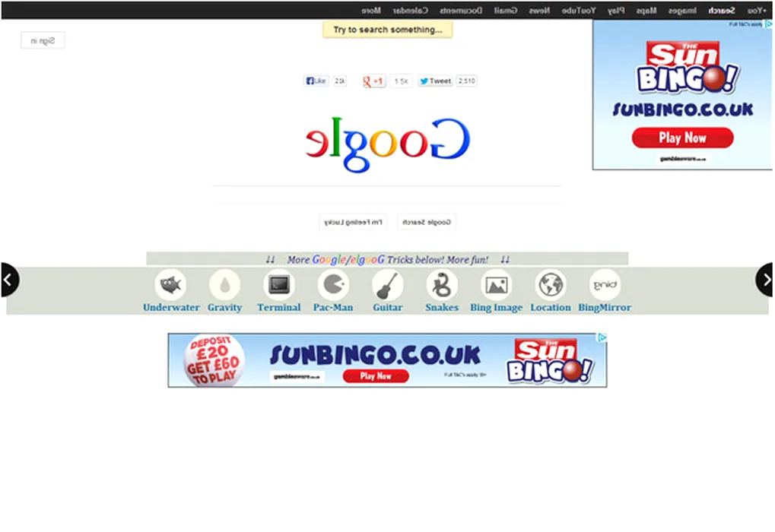
Task: Open the Underwater trick icon
Action: click(x=170, y=286)
